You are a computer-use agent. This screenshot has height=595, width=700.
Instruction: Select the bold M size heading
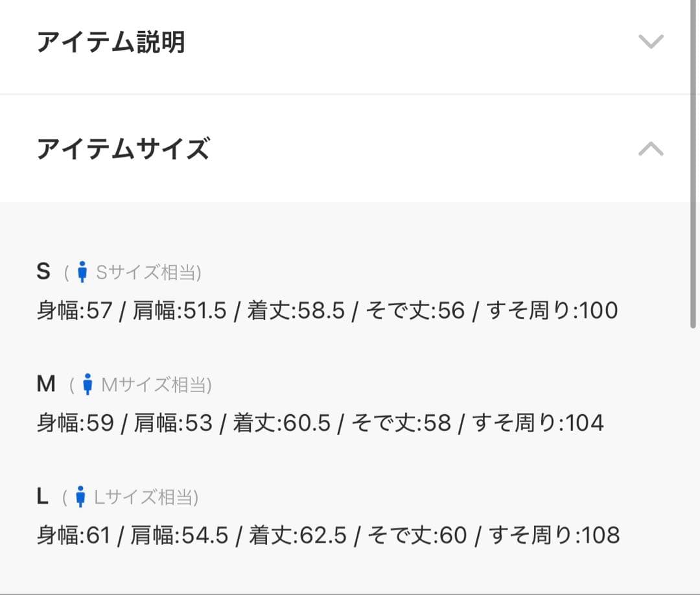[46, 384]
